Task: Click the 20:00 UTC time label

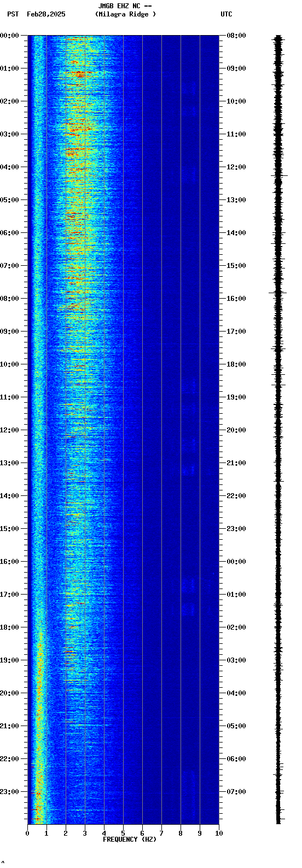Action: pos(236,430)
